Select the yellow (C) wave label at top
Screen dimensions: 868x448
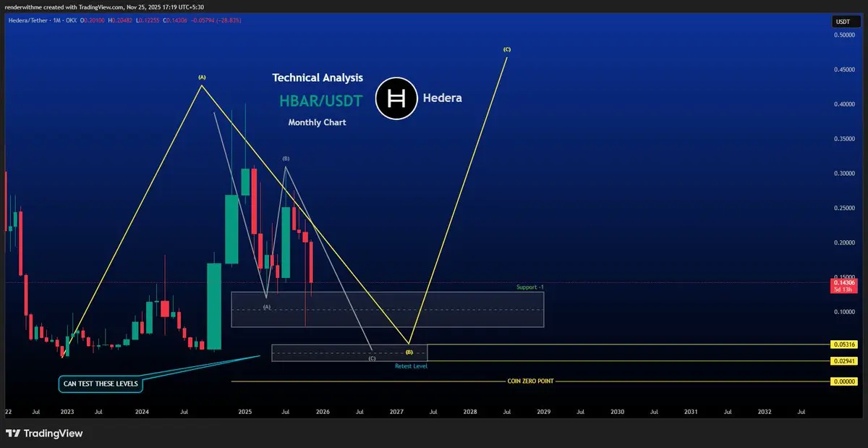pyautogui.click(x=507, y=49)
